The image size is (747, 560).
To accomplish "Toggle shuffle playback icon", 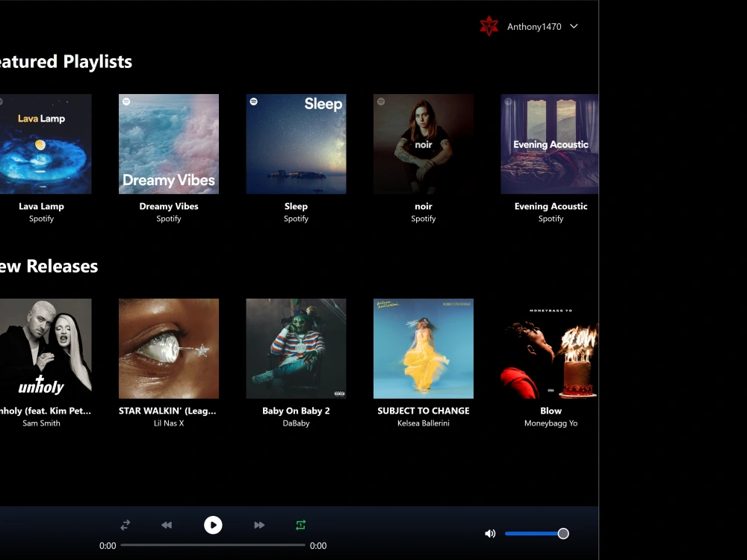I will click(125, 525).
